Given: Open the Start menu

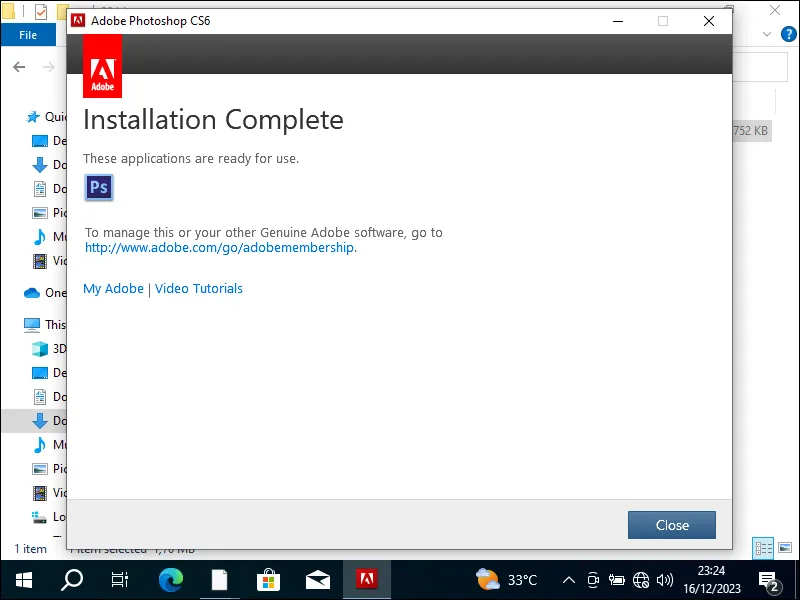Looking at the screenshot, I should (22, 579).
